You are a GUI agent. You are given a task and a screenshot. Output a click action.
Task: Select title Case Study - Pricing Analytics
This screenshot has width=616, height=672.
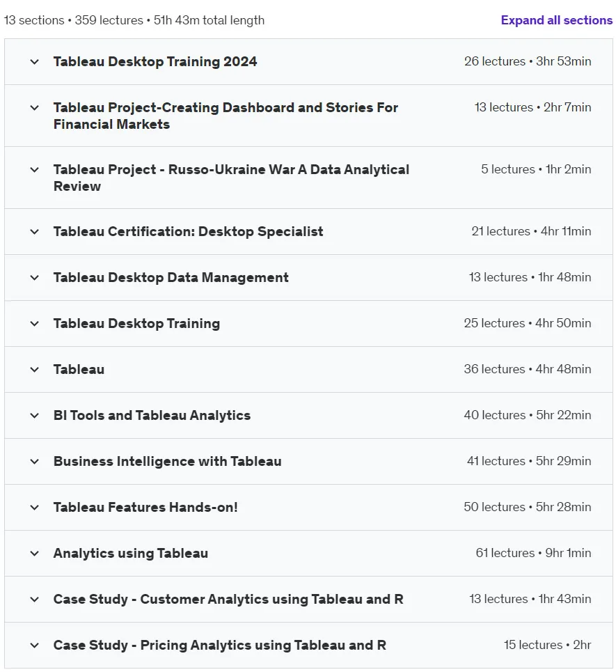pyautogui.click(x=220, y=645)
